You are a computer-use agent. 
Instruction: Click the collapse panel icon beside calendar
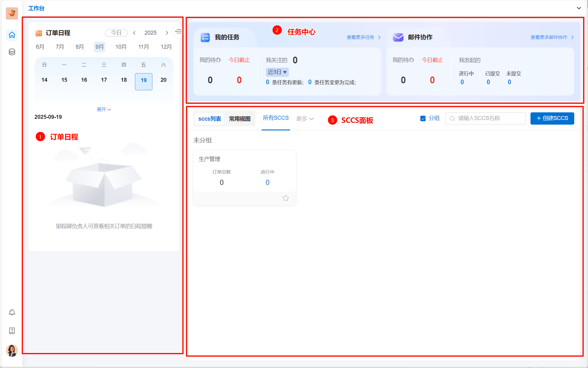178,32
